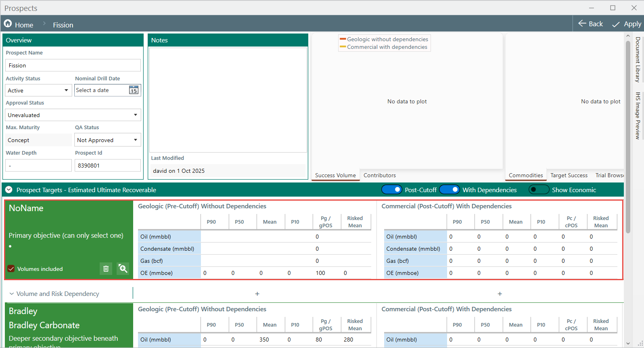The width and height of the screenshot is (644, 348).
Task: Click the Commercial with dependencies legend swatch
Action: click(x=343, y=47)
